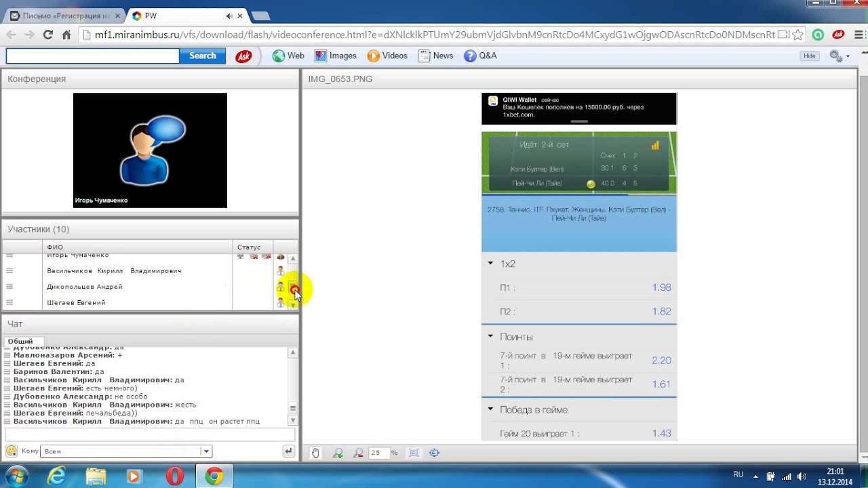Click the RU language indicator
The image size is (868, 488).
738,475
